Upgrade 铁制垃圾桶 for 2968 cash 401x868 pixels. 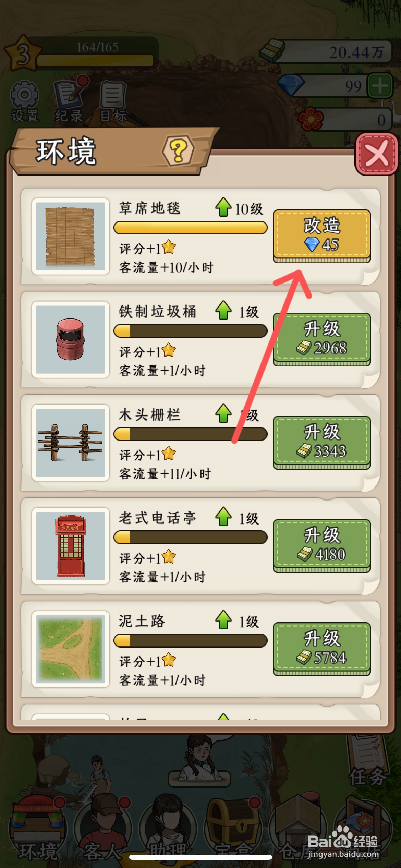pos(321,339)
